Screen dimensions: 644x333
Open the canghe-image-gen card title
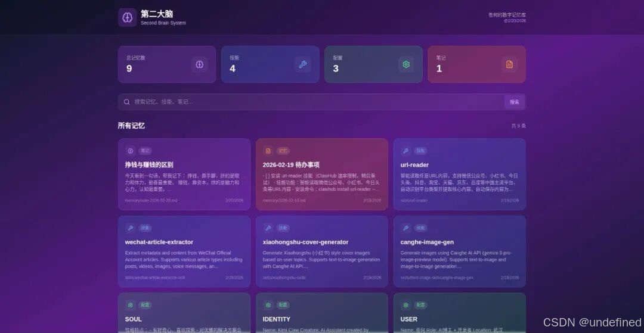pos(427,242)
